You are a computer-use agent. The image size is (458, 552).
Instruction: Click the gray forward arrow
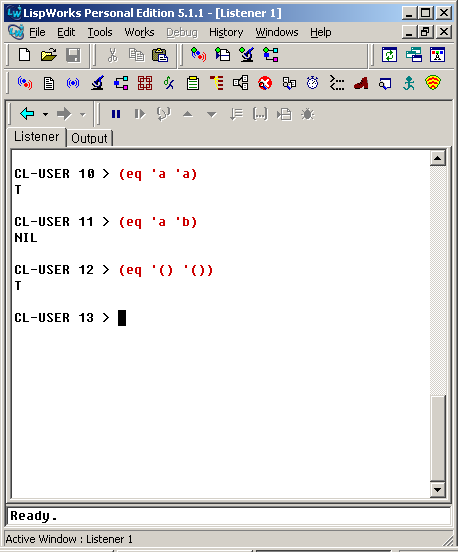[64, 114]
